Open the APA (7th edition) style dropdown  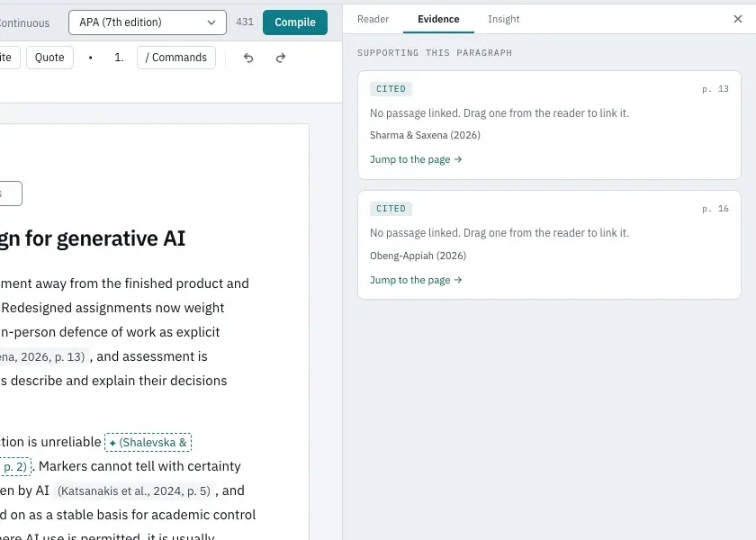[x=148, y=22]
